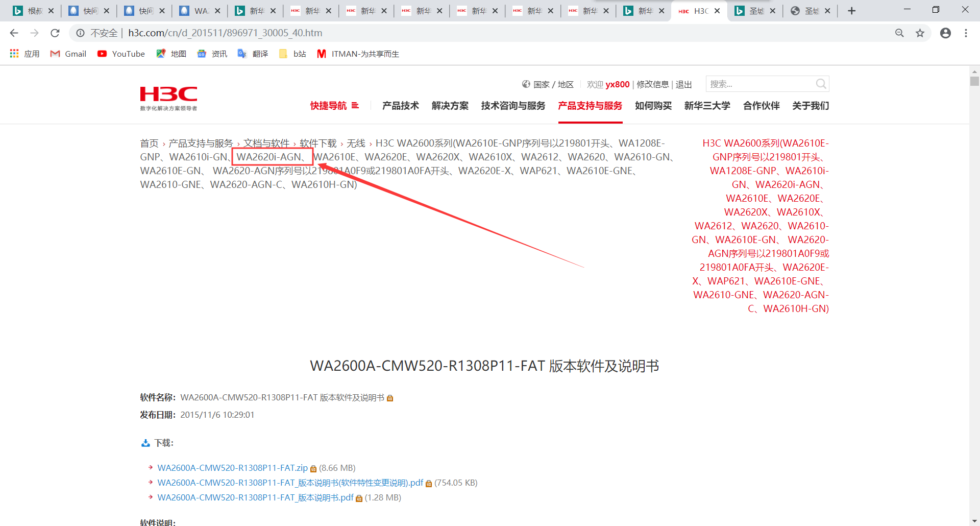Viewport: 980px width, 526px height.
Task: Click the breadcrumb 产品支持与服务 link
Action: [x=201, y=143]
